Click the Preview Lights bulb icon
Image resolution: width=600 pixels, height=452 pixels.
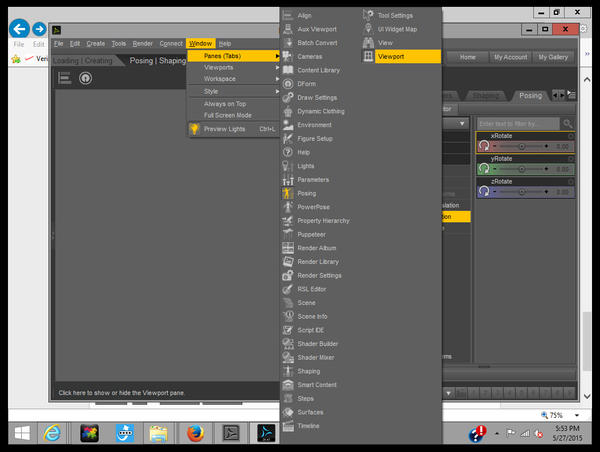(x=194, y=129)
